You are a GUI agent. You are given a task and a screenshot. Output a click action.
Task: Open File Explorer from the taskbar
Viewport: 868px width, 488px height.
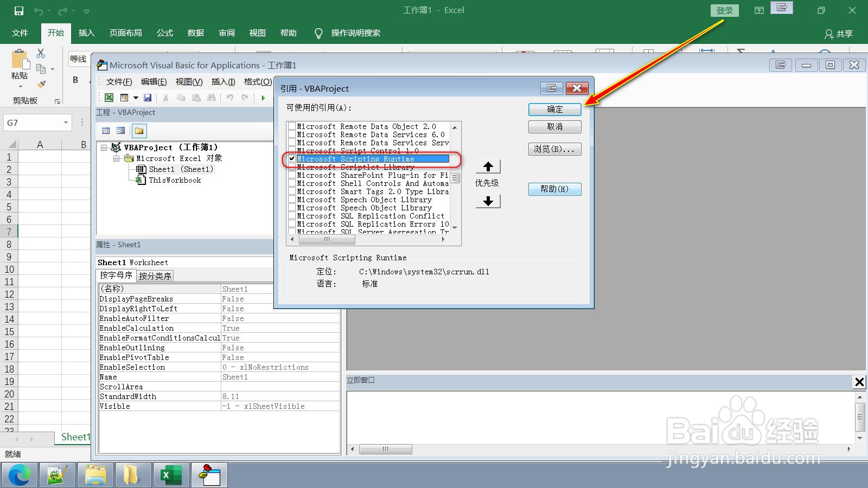point(95,476)
